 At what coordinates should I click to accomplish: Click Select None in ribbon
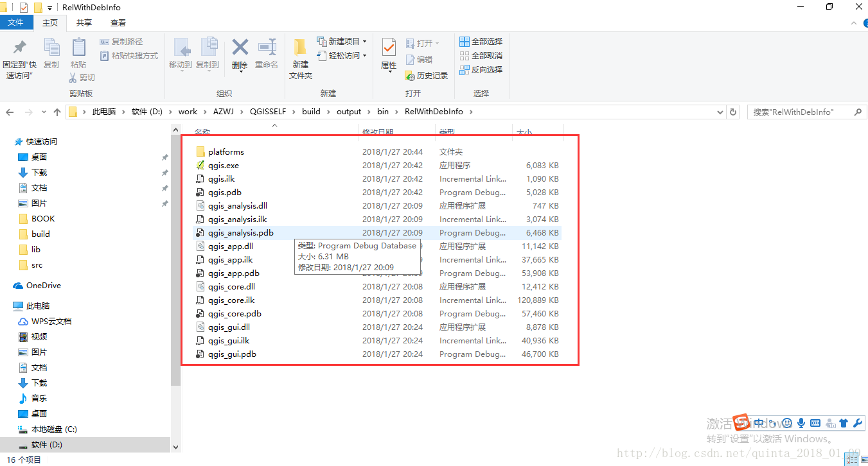coord(481,56)
